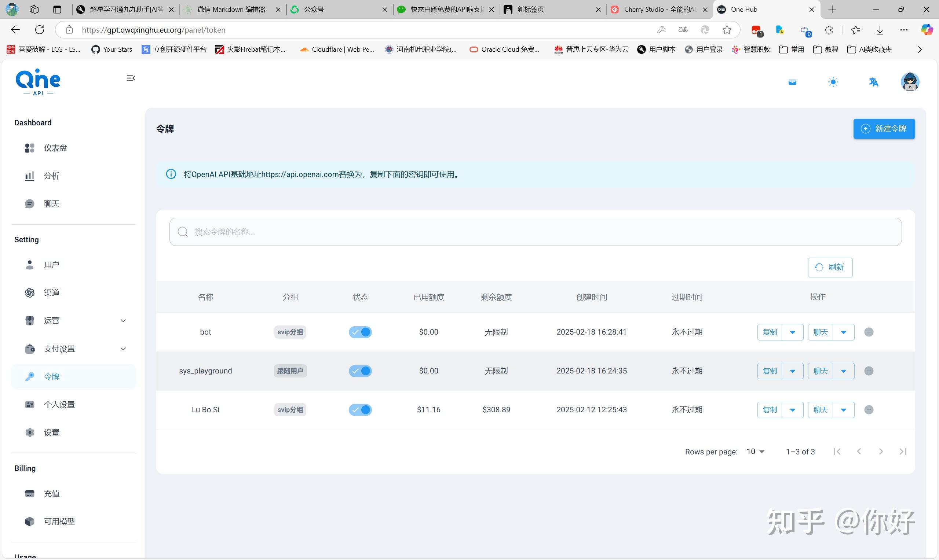Open the 仪表盘 dashboard icon in sidebar

pyautogui.click(x=30, y=148)
